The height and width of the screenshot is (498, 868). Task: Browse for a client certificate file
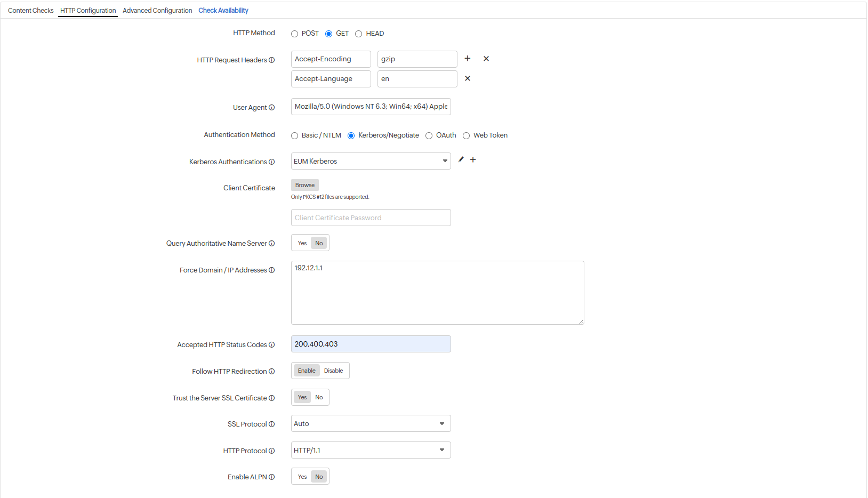tap(304, 185)
